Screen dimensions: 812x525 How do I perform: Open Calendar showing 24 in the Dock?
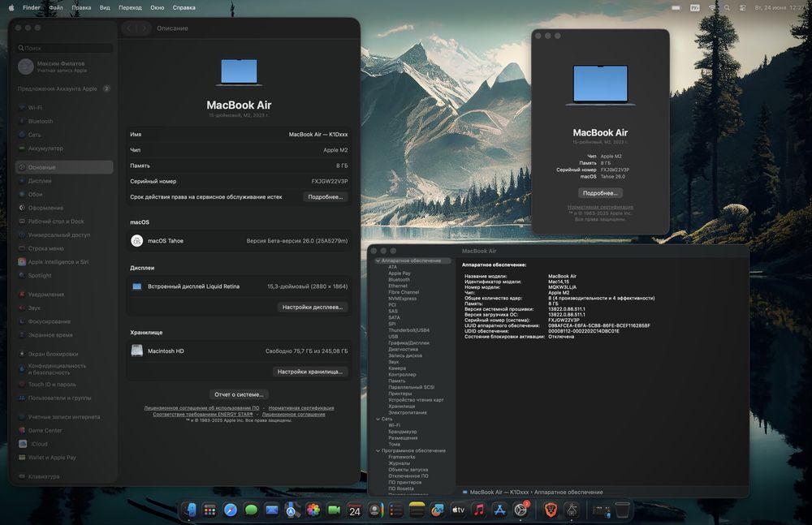(x=355, y=510)
